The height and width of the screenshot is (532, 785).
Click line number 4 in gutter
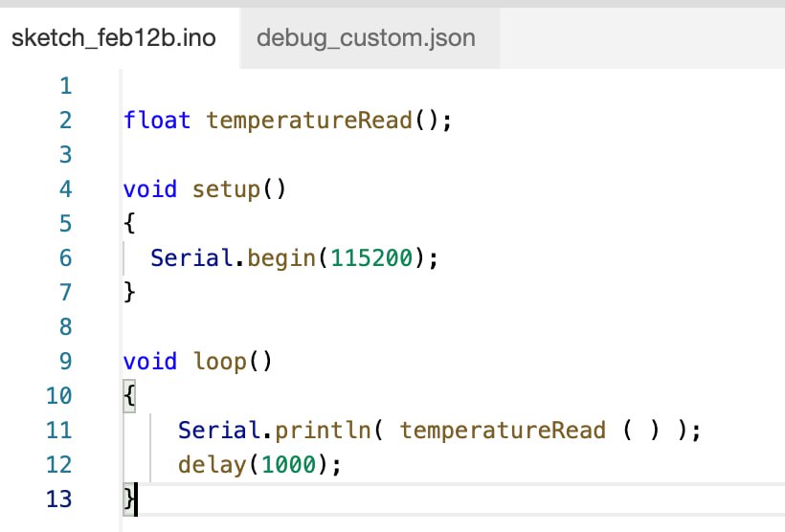tap(65, 189)
